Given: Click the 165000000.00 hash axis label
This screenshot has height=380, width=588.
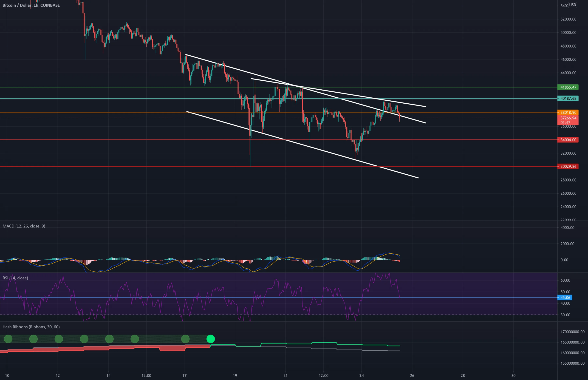Looking at the screenshot, I should coord(572,342).
